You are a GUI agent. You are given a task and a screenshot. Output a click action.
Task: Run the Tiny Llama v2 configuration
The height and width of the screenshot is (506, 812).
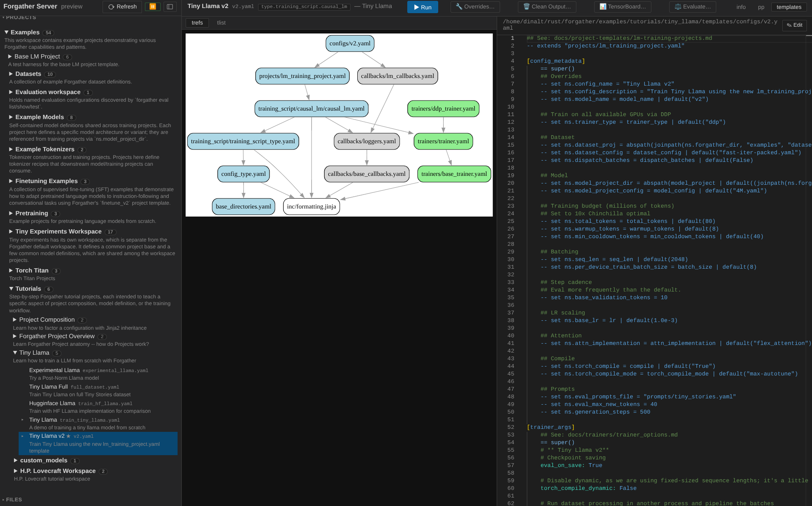pyautogui.click(x=423, y=7)
